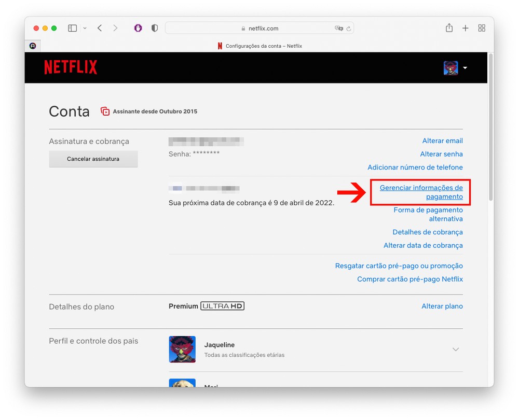This screenshot has width=519, height=420.
Task: Click the pinned tab at left
Action: [x=33, y=46]
